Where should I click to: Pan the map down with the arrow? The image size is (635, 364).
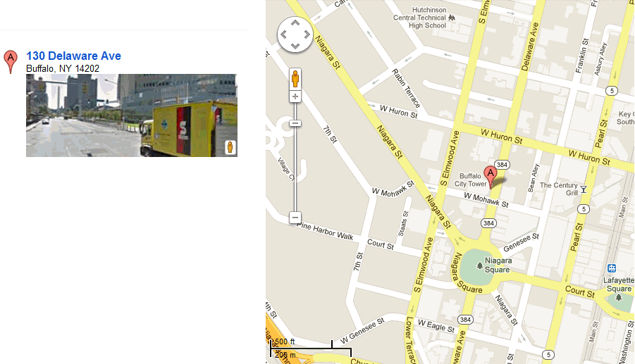pyautogui.click(x=295, y=46)
